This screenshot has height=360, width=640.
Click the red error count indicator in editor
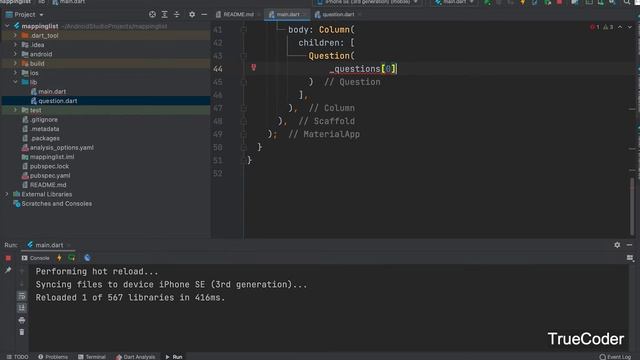coord(595,27)
